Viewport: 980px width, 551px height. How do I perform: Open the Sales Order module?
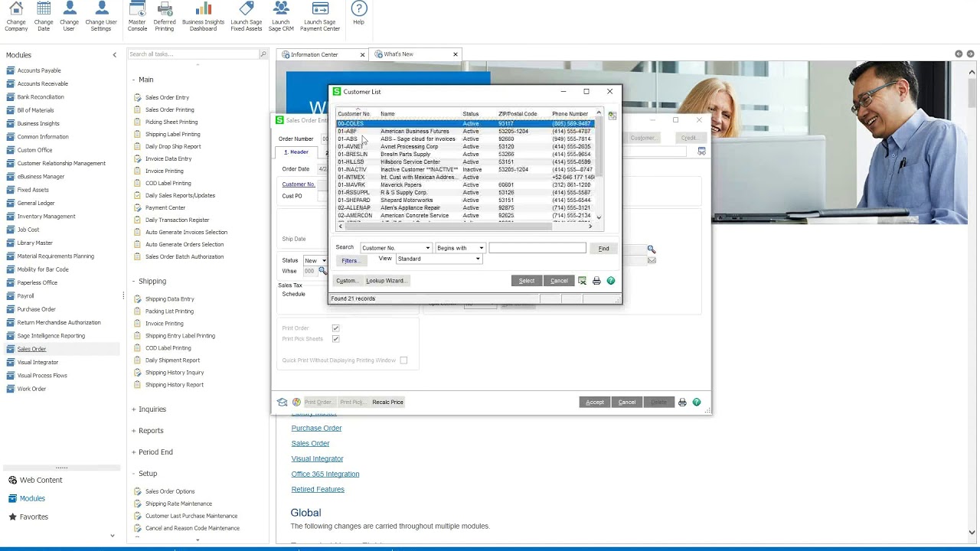point(31,349)
